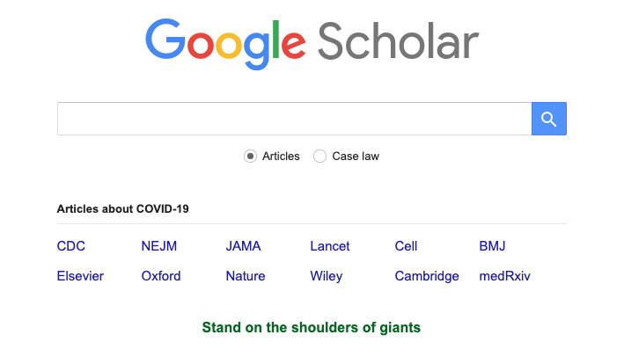Image resolution: width=624 pixels, height=364 pixels.
Task: Open the Elsevier link
Action: click(80, 276)
